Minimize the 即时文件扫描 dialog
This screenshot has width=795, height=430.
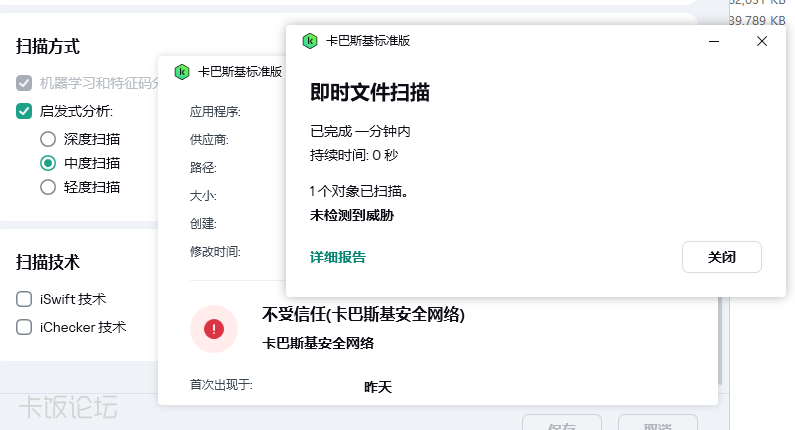tap(714, 41)
